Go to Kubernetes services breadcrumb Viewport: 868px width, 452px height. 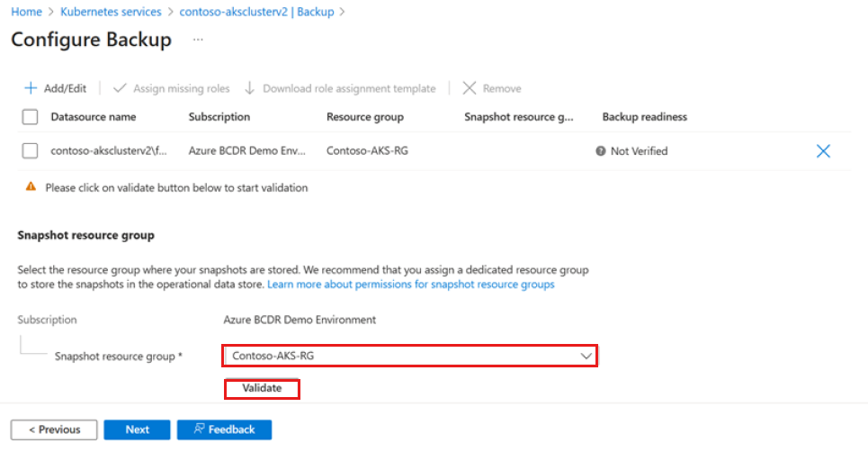[111, 12]
